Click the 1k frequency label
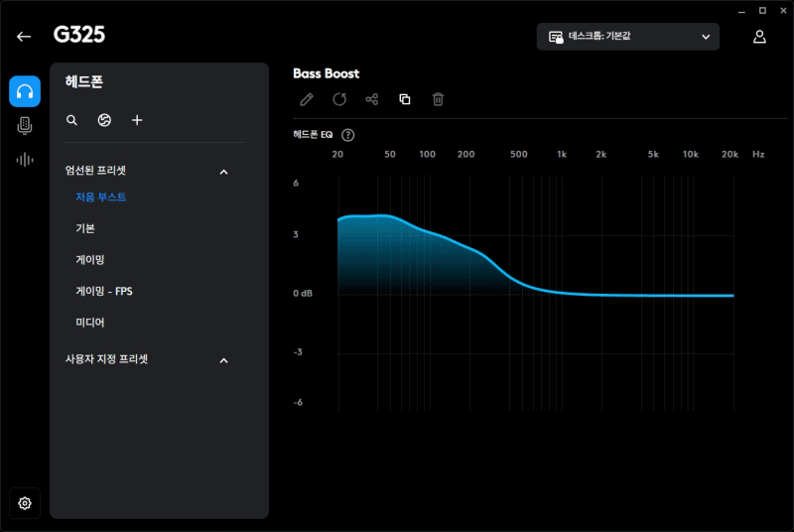The image size is (794, 532). [x=562, y=155]
